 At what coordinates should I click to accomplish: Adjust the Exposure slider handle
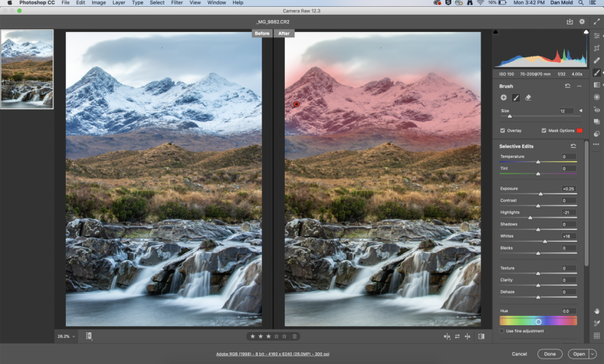pos(541,194)
